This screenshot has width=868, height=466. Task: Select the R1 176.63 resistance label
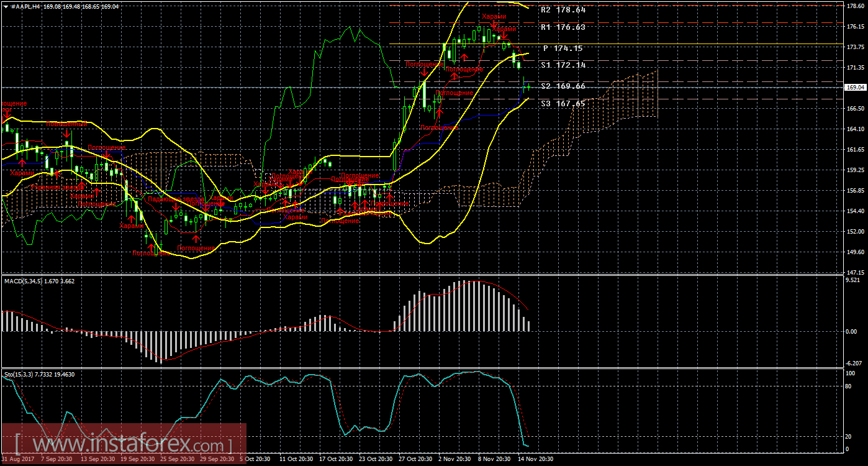pyautogui.click(x=563, y=27)
